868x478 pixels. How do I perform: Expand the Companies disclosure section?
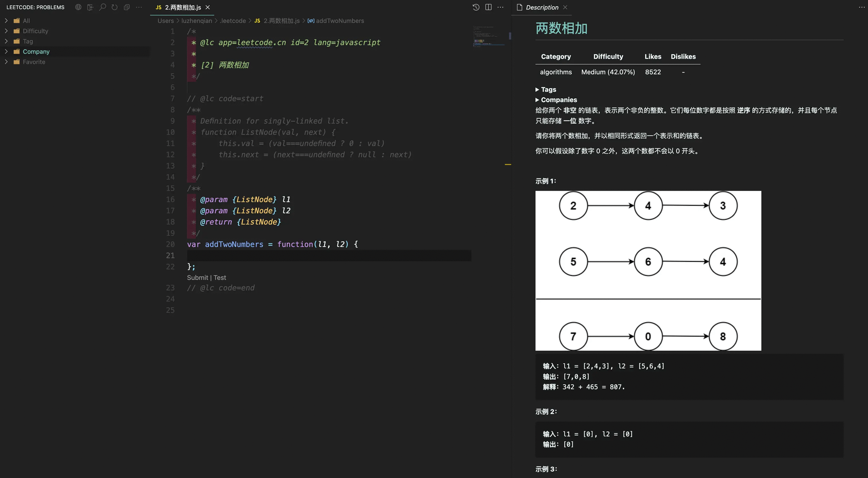coord(559,100)
